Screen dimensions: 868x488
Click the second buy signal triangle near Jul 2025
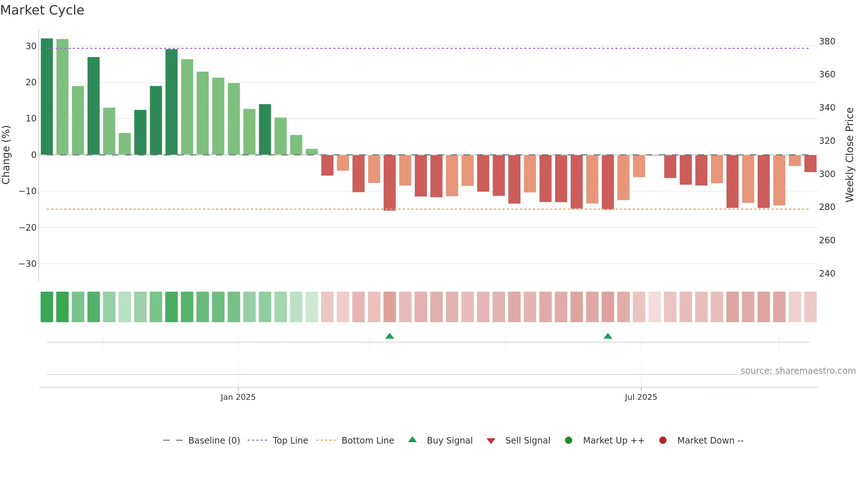click(608, 336)
